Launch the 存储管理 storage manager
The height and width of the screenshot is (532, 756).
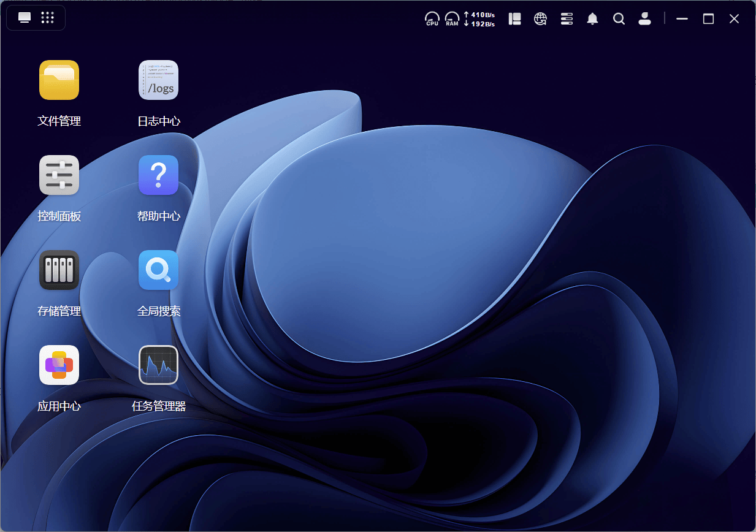tap(59, 270)
